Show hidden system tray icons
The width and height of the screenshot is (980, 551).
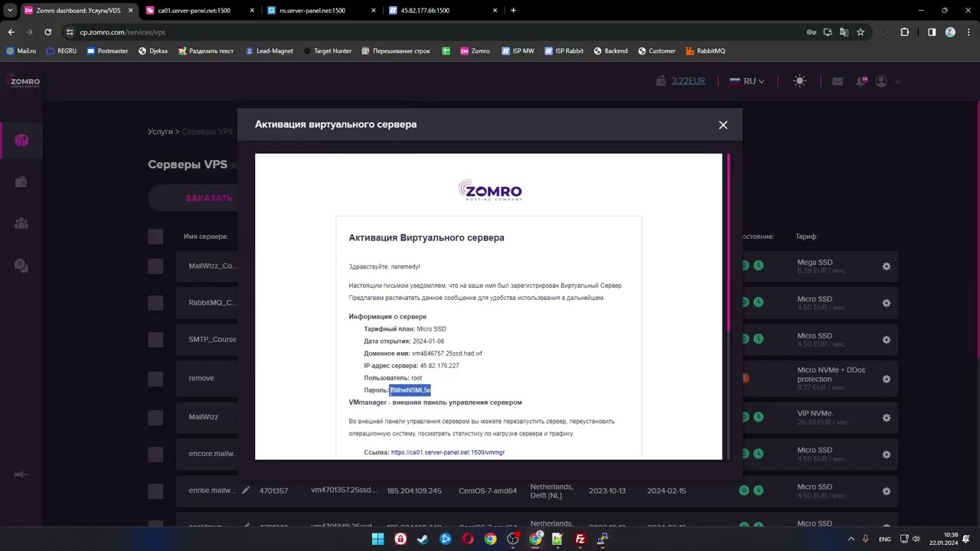(x=851, y=539)
